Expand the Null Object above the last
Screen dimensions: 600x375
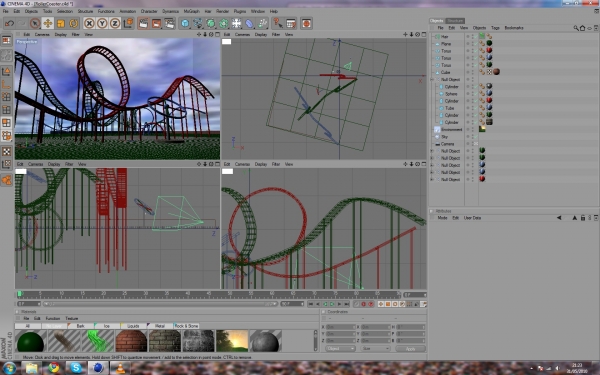432,172
